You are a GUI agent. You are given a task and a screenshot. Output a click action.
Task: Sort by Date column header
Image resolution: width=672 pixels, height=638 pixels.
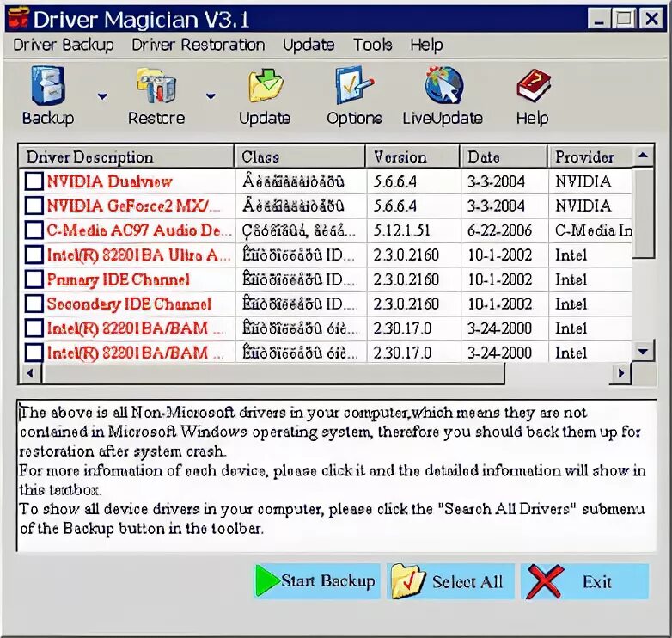coord(504,157)
